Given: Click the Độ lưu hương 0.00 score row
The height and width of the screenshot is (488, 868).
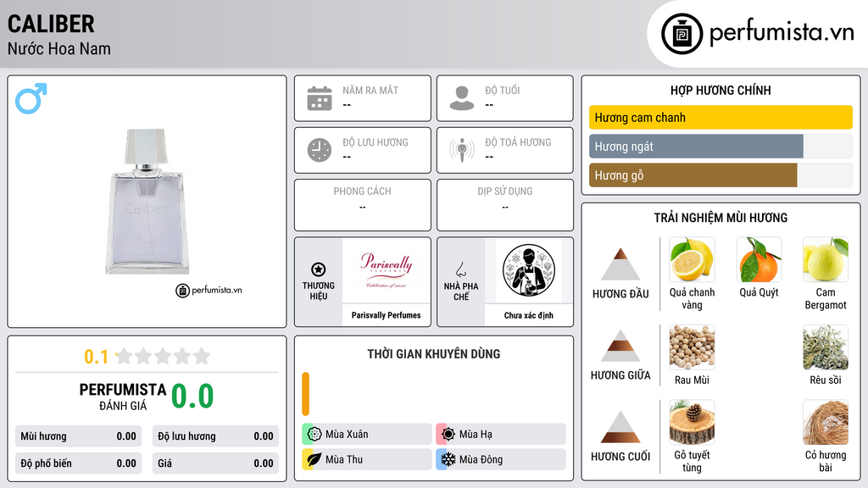Looking at the screenshot, I should tap(215, 436).
